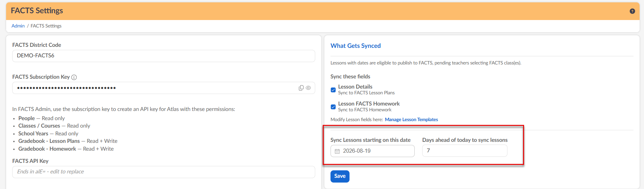The width and height of the screenshot is (644, 189).
Task: Edit Days ahead of today value
Action: pyautogui.click(x=465, y=151)
